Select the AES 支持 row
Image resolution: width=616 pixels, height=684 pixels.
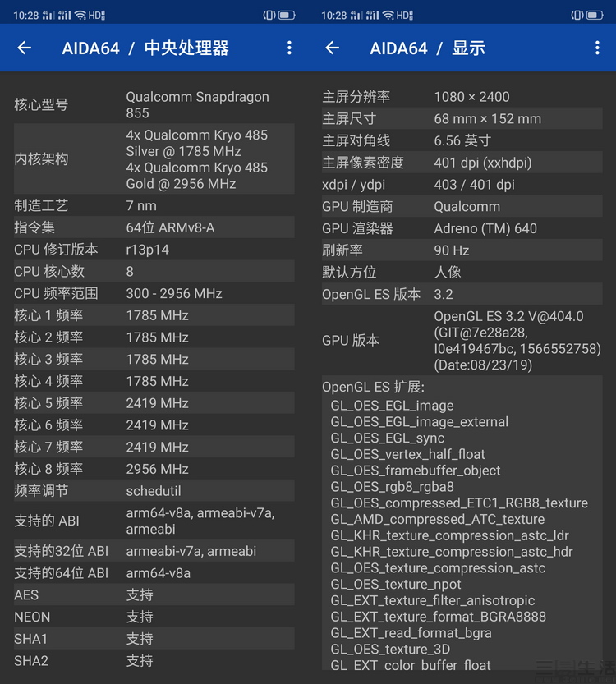(154, 595)
